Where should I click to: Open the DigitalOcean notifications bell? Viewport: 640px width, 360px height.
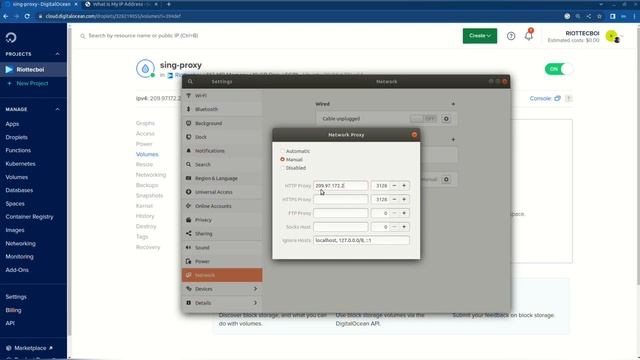point(529,36)
